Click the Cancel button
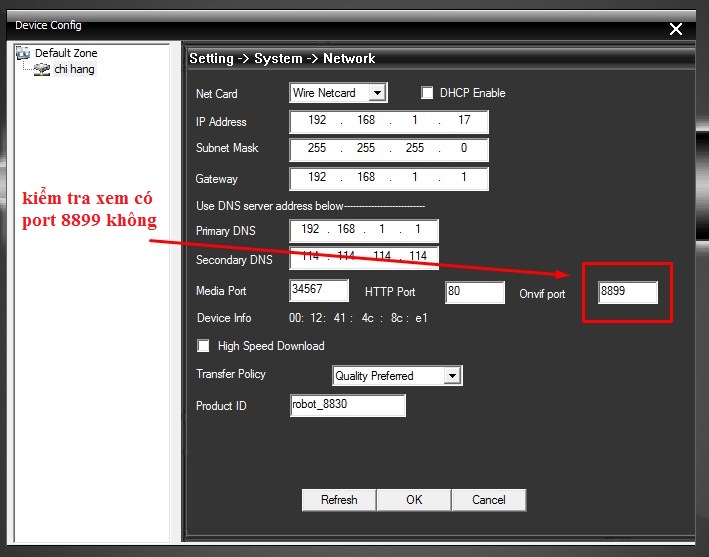This screenshot has width=709, height=557. 488,500
